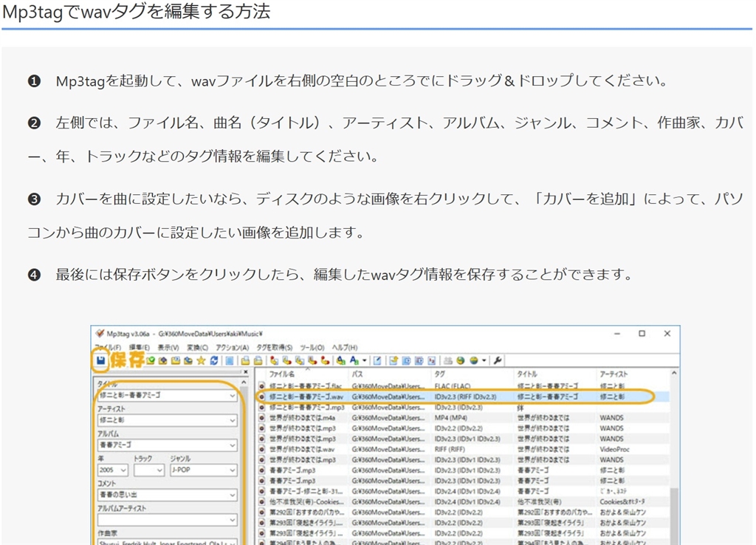This screenshot has height=545, width=756.
Task: Open the 変換(C) menu
Action: click(x=197, y=347)
